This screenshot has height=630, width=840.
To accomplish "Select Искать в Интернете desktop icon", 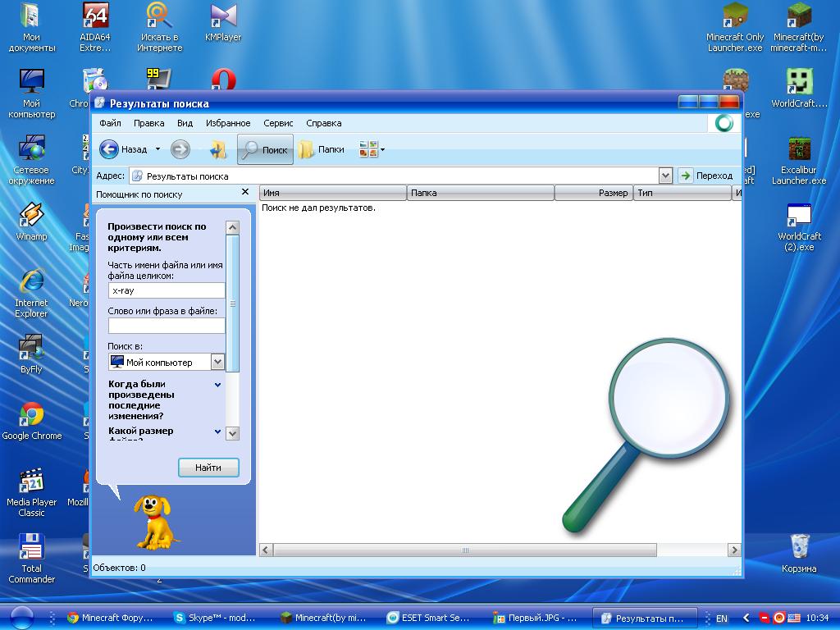I will (x=160, y=28).
